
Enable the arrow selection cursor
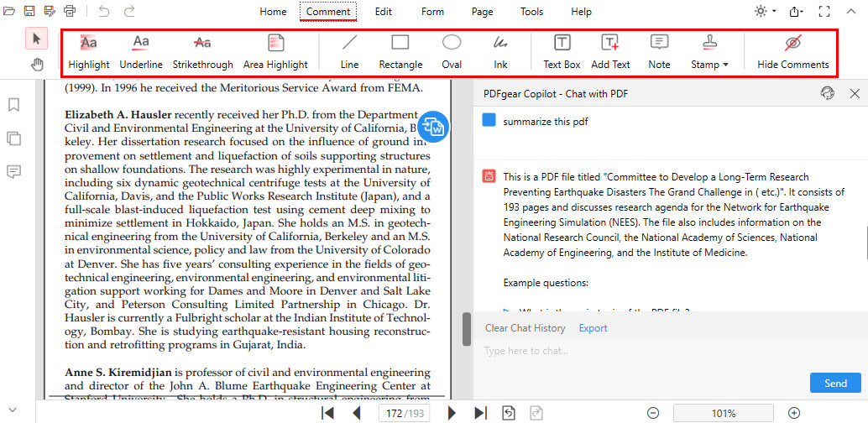(38, 39)
